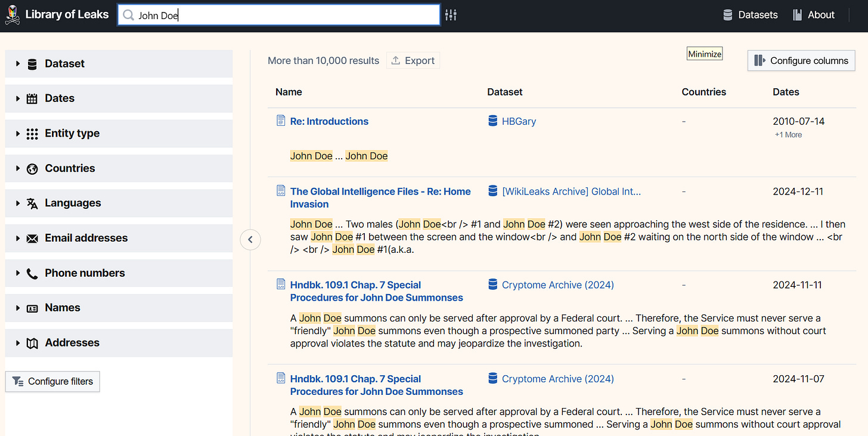Click document icon of the 2024-11-11 Hndbk result
Image resolution: width=868 pixels, height=436 pixels.
pos(281,285)
